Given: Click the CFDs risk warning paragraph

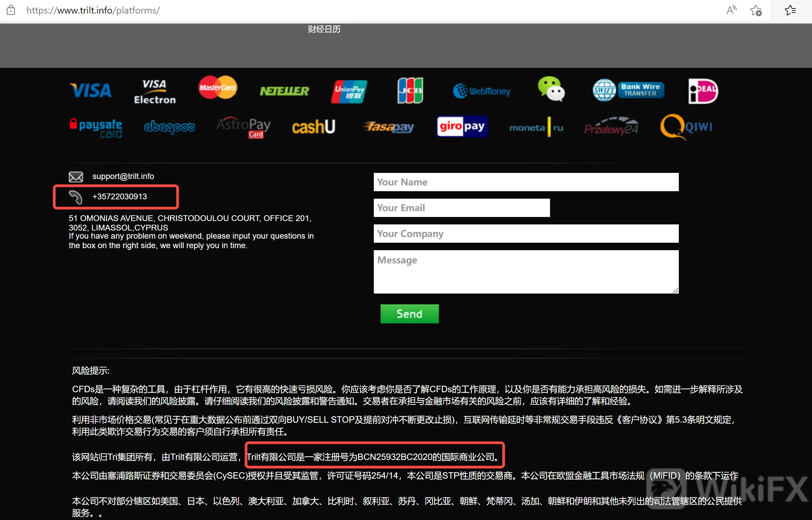Looking at the screenshot, I should [x=407, y=395].
